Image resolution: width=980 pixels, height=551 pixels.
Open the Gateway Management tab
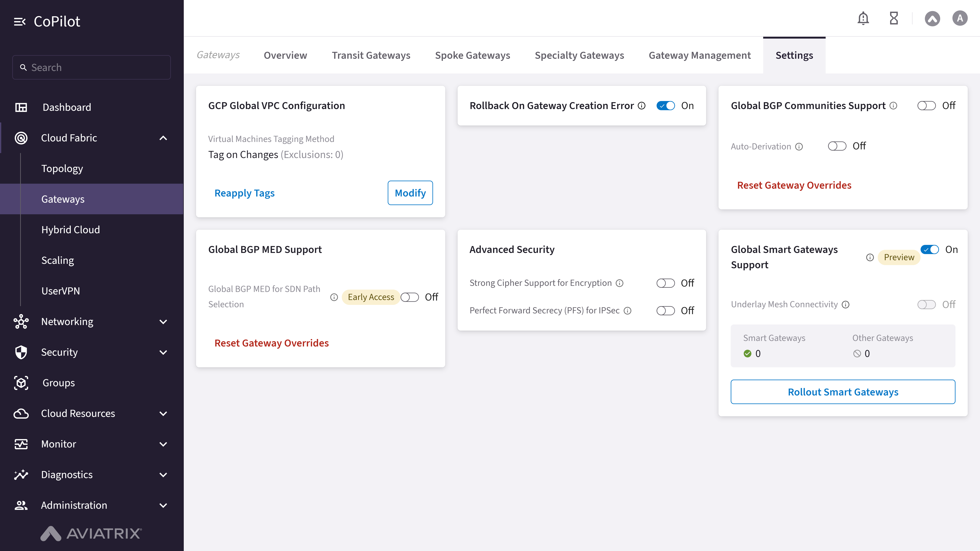[x=700, y=55]
